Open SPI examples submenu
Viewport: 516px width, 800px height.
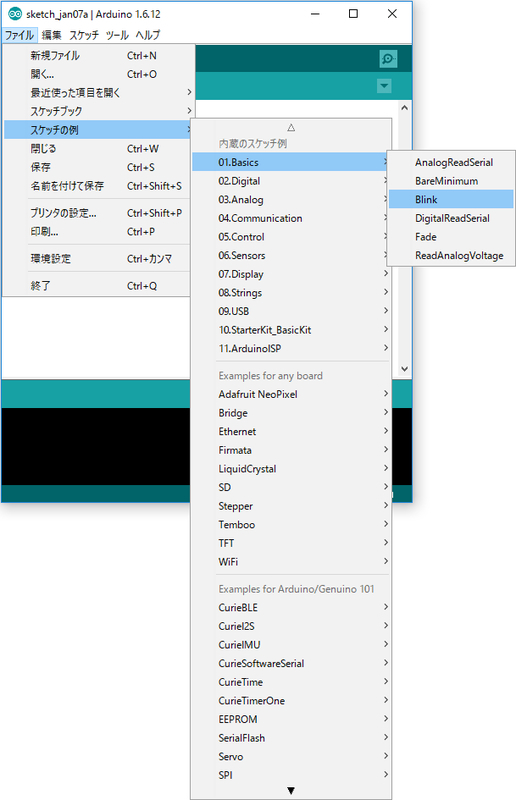click(x=291, y=775)
